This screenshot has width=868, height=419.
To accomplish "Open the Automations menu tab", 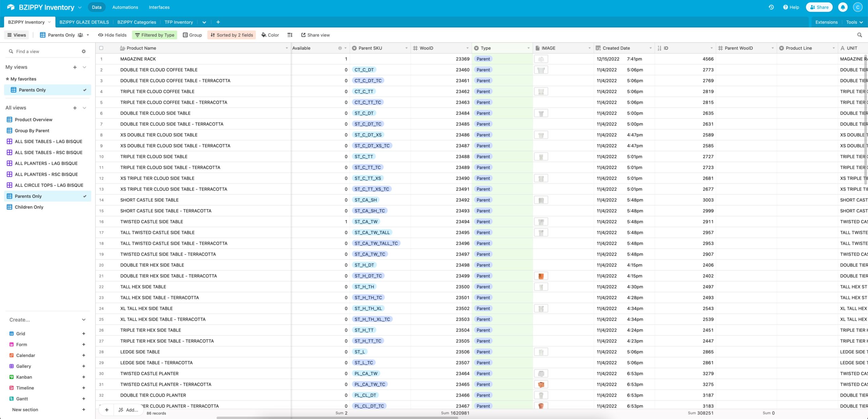I will tap(125, 7).
